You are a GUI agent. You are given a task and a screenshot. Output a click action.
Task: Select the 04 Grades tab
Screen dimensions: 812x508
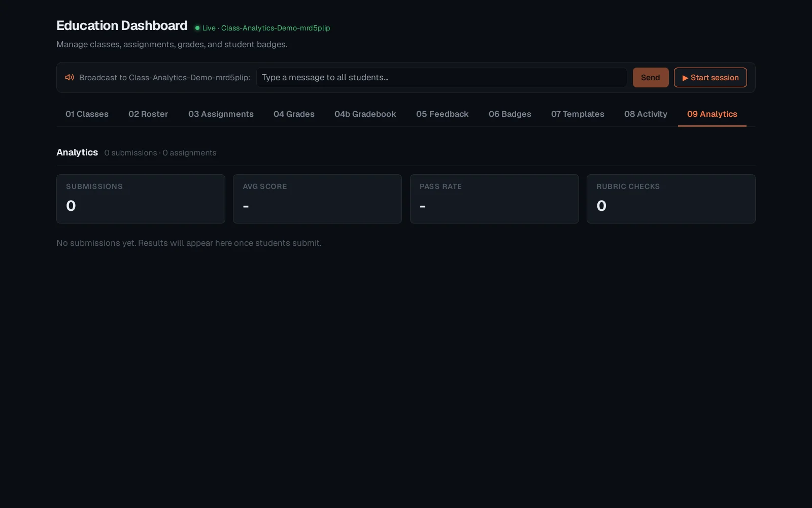(294, 114)
